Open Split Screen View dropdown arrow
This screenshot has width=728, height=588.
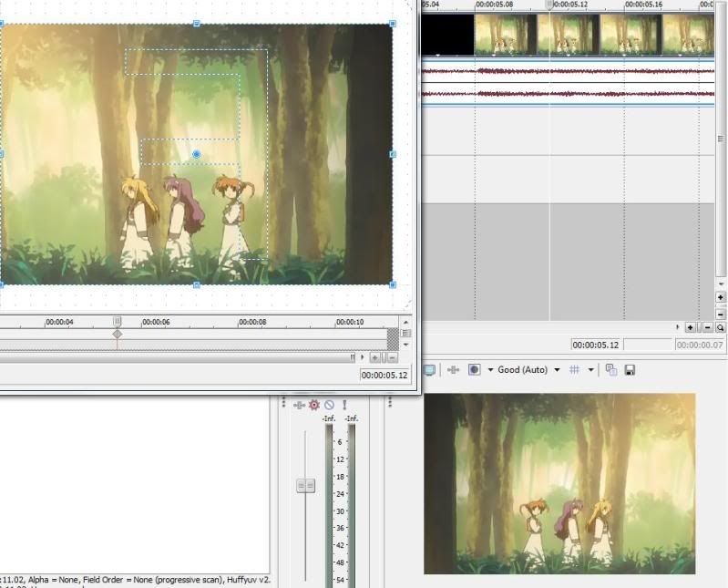pyautogui.click(x=490, y=370)
